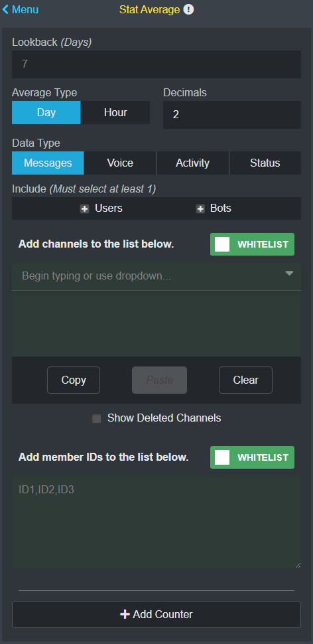Toggle the channels WHITELIST switch

pyautogui.click(x=252, y=244)
